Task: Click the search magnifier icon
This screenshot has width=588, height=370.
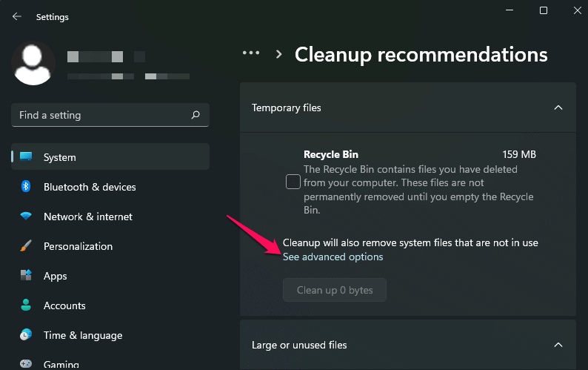Action: (x=196, y=115)
